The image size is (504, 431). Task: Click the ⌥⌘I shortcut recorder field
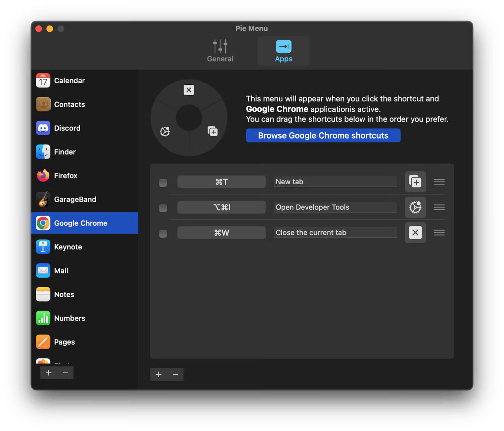pos(221,207)
